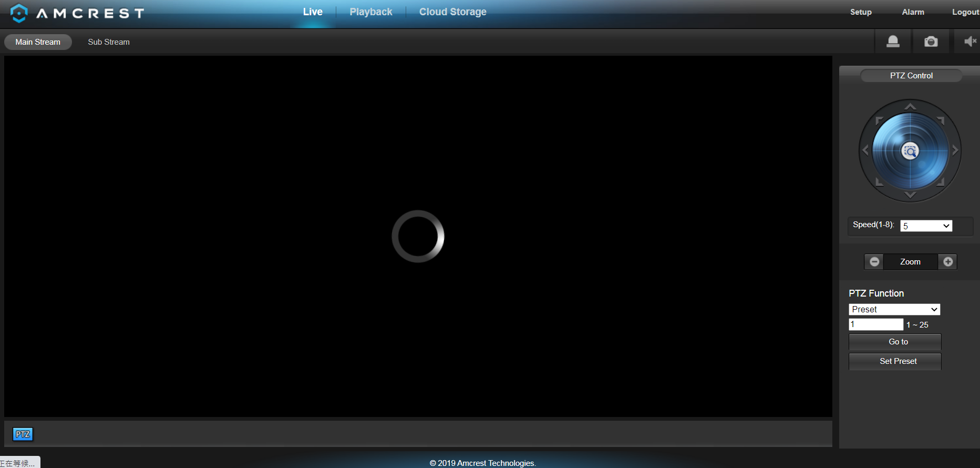Take a snapshot with camera icon

click(x=931, y=42)
